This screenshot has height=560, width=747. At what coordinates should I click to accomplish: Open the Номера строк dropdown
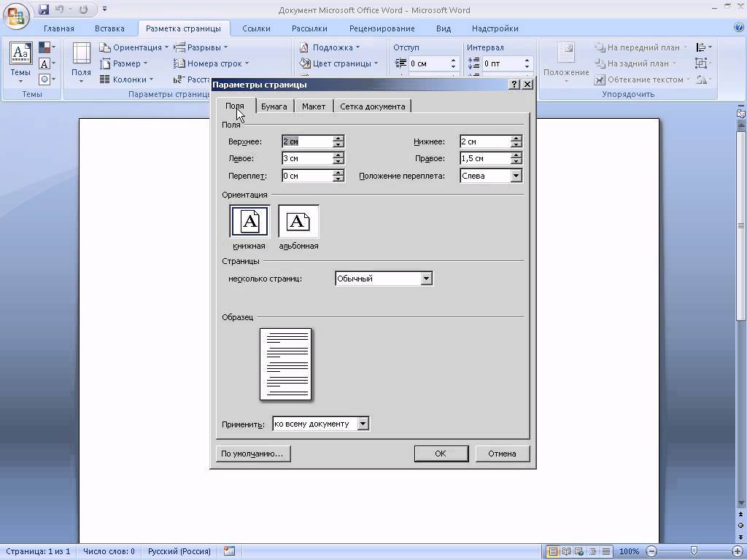point(211,63)
